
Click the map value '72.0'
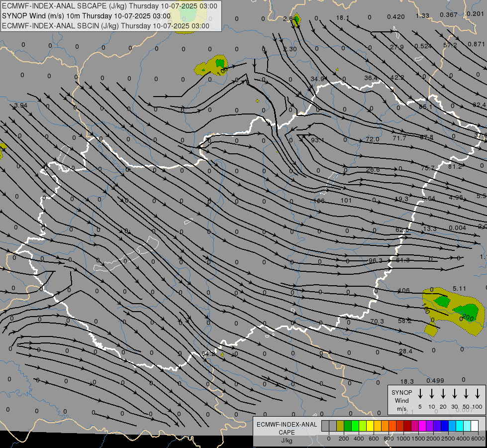373,139
